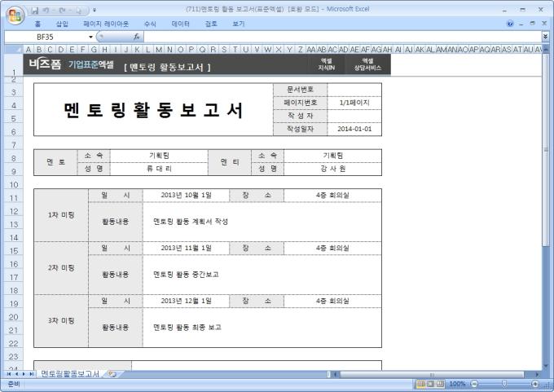Close the workbook with the inner X
This screenshot has width=554, height=392.
point(544,24)
